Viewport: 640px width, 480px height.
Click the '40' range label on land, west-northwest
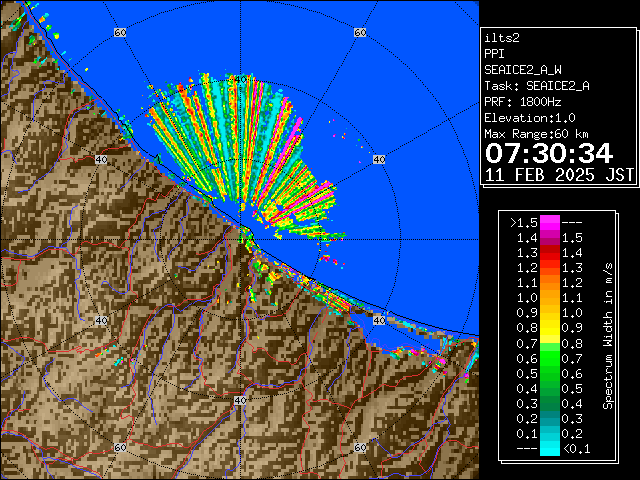101,159
